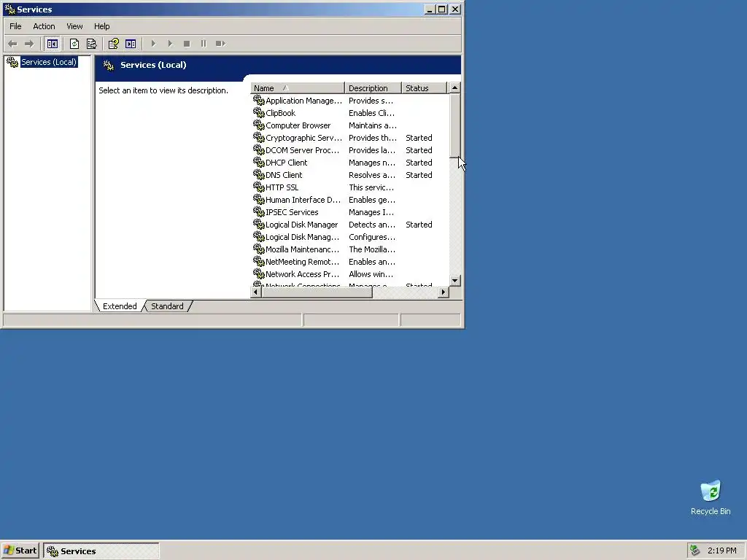Select the Cryptographic Services gear icon
747x560 pixels.
[259, 137]
